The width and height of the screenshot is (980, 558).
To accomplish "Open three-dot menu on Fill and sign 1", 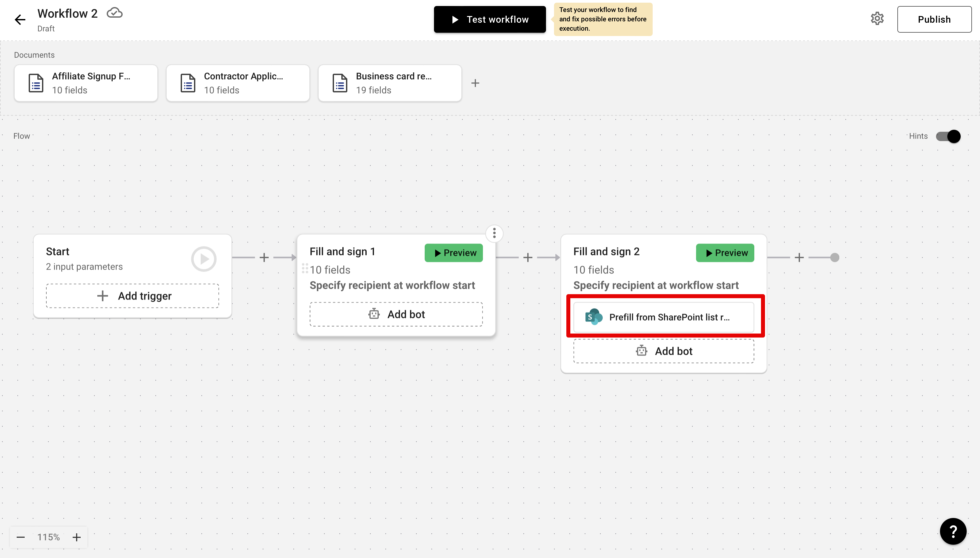I will pyautogui.click(x=494, y=233).
